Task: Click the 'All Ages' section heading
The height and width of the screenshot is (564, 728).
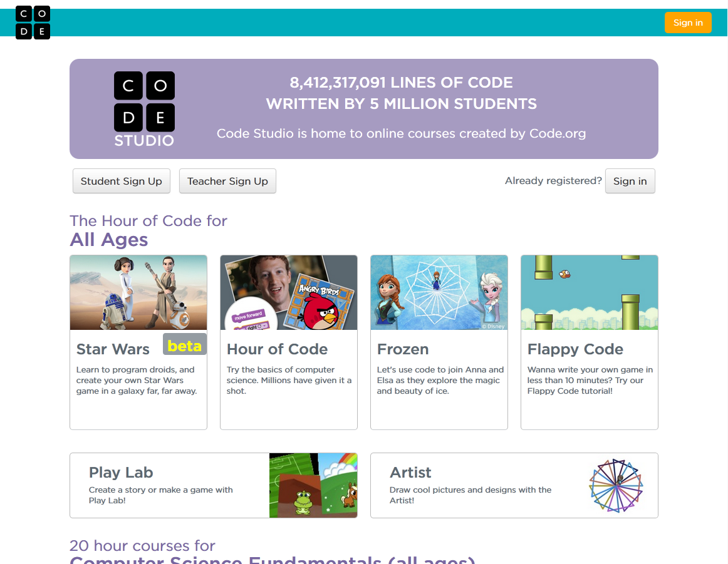Action: click(x=108, y=240)
